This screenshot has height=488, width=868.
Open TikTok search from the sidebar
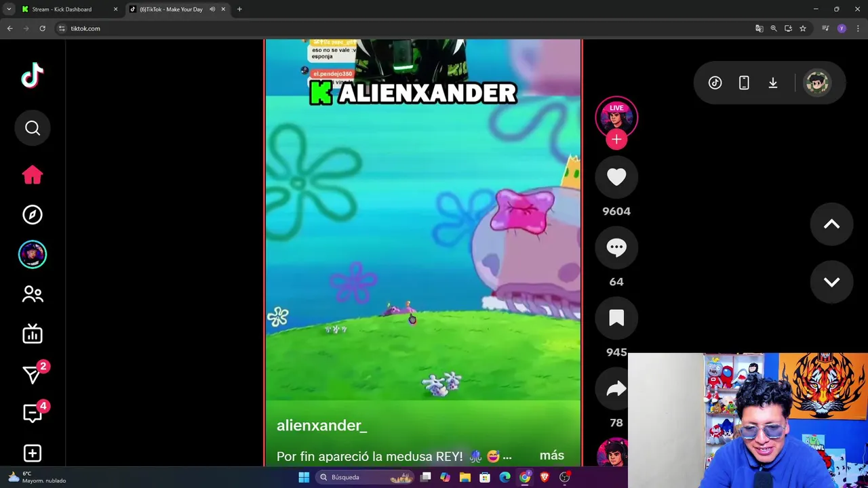click(x=33, y=128)
